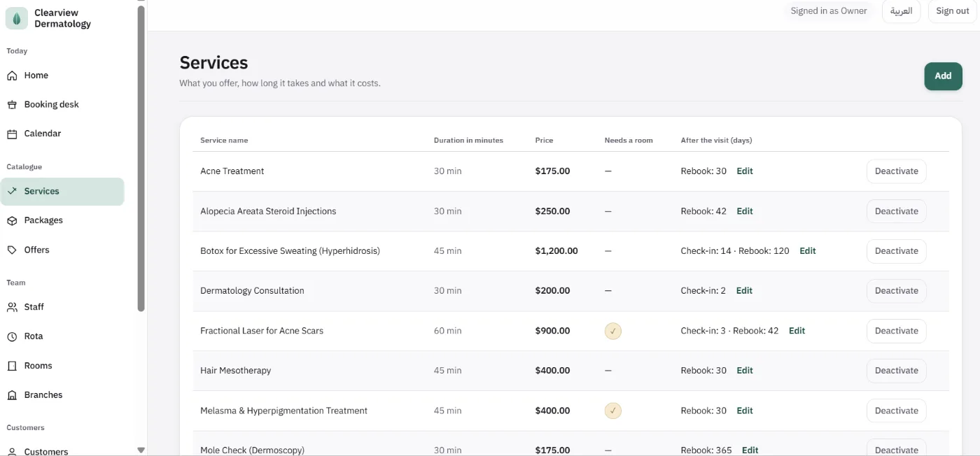The height and width of the screenshot is (456, 980).
Task: Click the "Services" page heading
Action: point(213,63)
